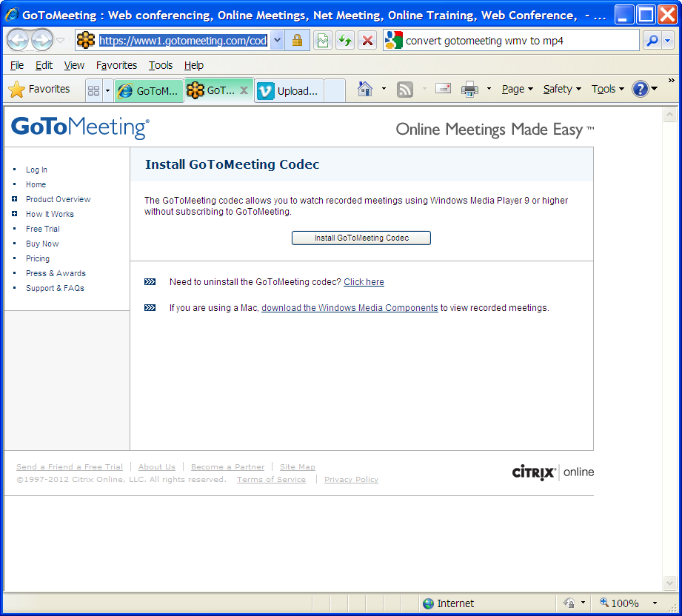
Task: Click the Internet zone status icon
Action: click(x=429, y=603)
